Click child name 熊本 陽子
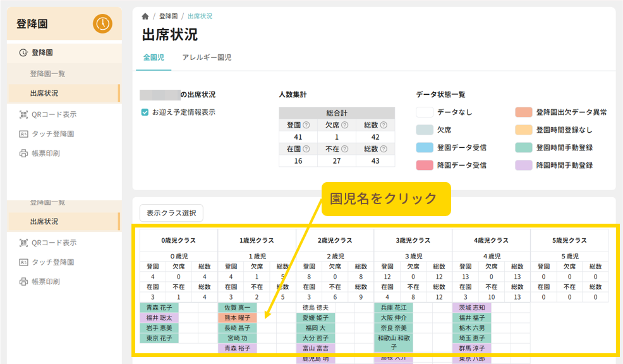 238,318
